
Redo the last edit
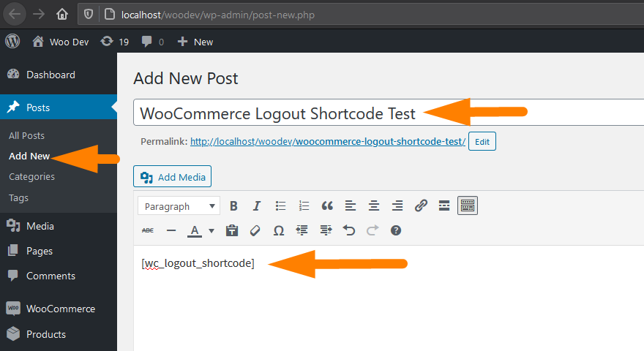click(372, 231)
